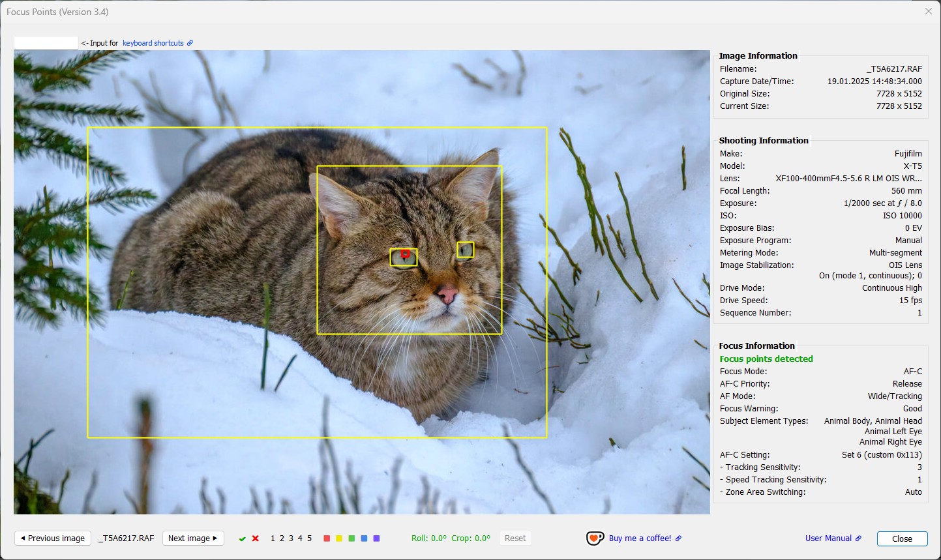Open the keyboard shortcuts link
941x560 pixels.
coord(153,43)
